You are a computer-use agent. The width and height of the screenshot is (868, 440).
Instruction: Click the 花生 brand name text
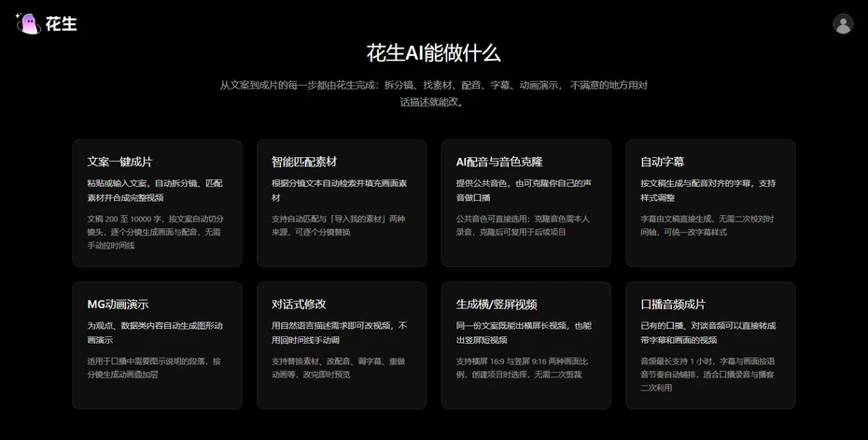[x=61, y=24]
